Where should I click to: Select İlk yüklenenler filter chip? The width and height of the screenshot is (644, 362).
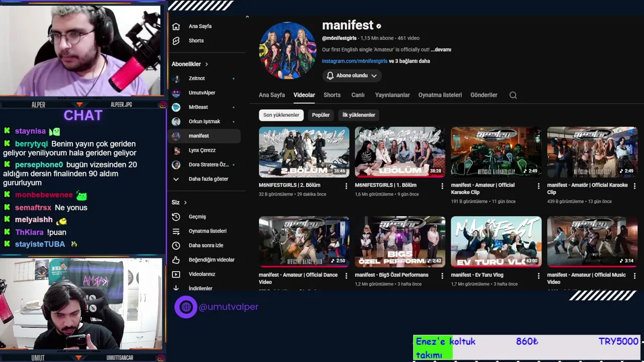tap(359, 115)
